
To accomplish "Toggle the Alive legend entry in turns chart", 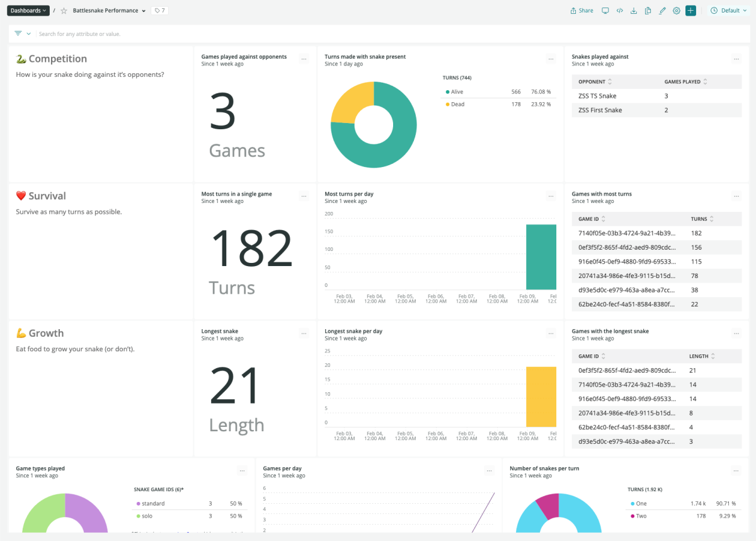I will point(457,92).
